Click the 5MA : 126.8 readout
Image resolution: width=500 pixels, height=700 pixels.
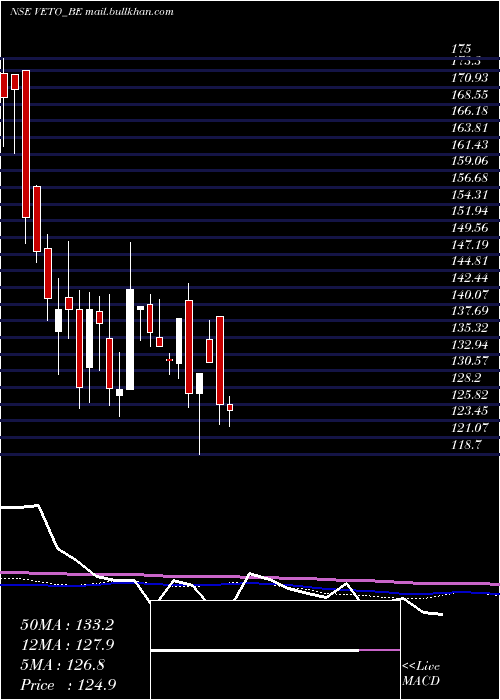63,665
